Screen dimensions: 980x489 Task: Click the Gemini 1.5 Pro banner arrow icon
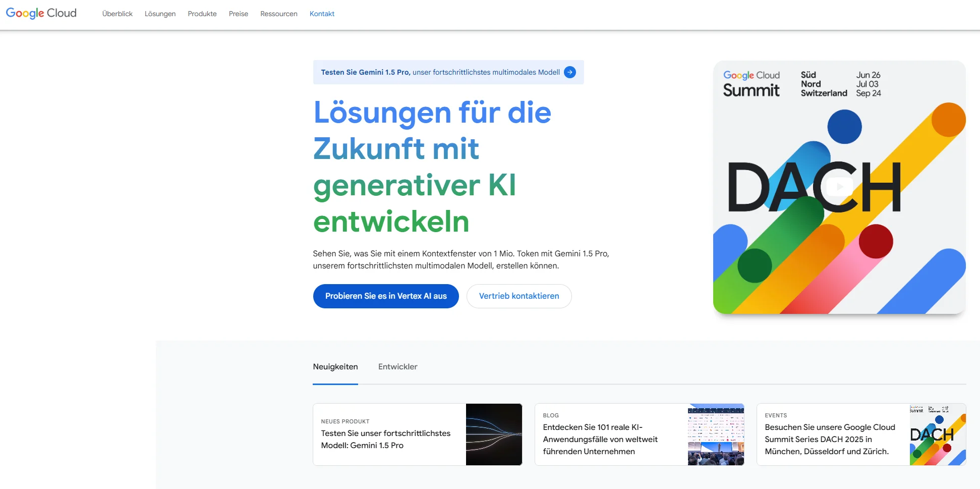(x=570, y=72)
